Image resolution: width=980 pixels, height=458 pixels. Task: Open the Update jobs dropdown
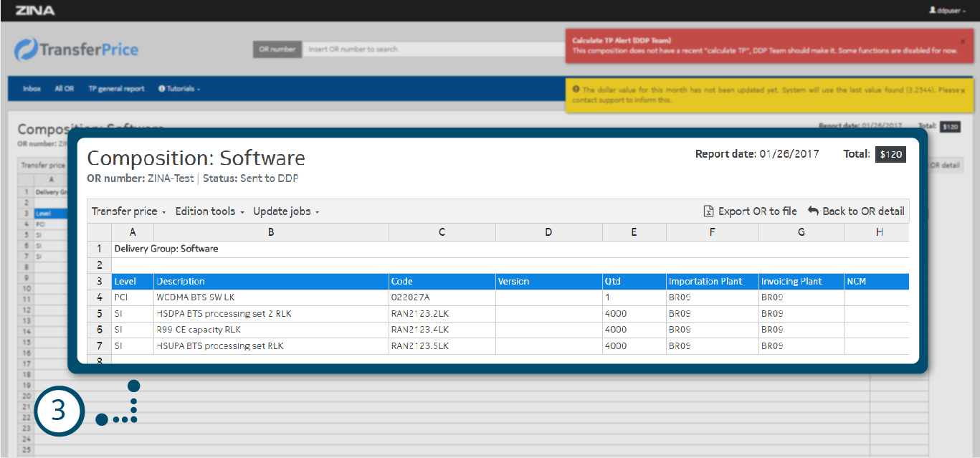tap(286, 211)
